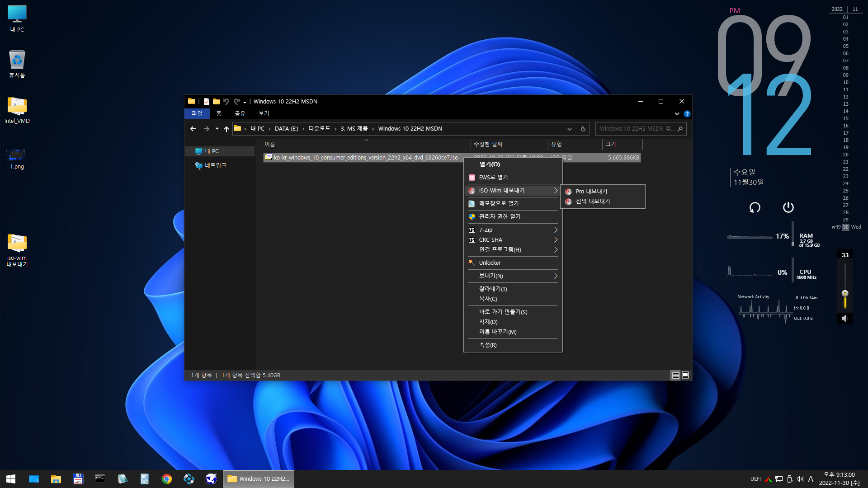Open the 공유 ribbon tab
The width and height of the screenshot is (868, 488).
240,114
